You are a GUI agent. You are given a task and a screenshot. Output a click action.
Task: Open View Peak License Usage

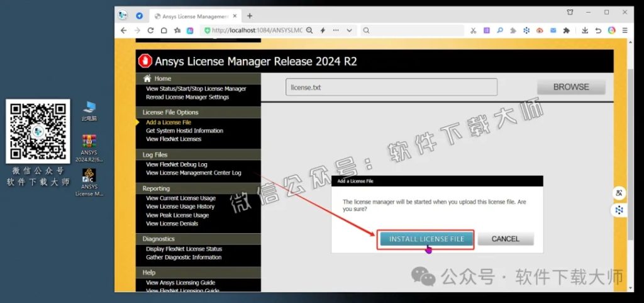(177, 215)
